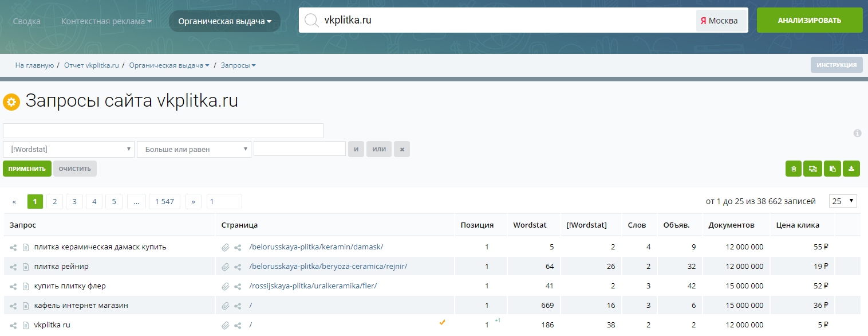The width and height of the screenshot is (868, 336).
Task: Click the share icon before 'плитка рейнир'
Action: (x=13, y=267)
